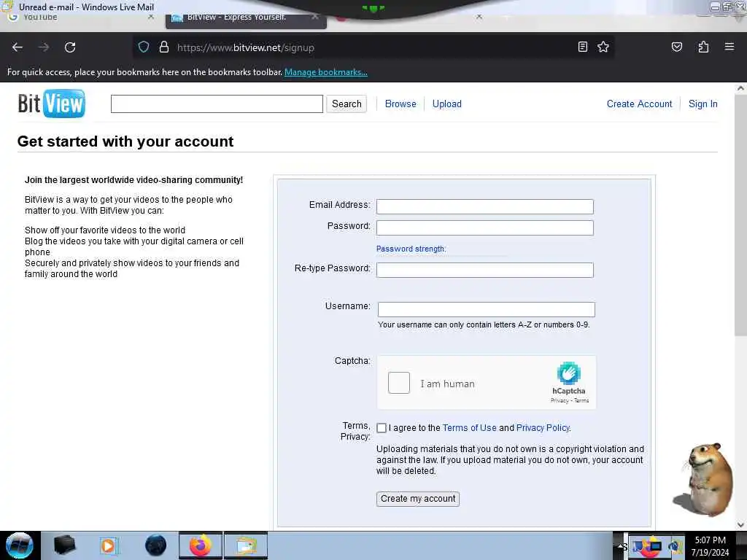747x560 pixels.
Task: Launch the media player taskbar icon
Action: pyautogui.click(x=109, y=545)
